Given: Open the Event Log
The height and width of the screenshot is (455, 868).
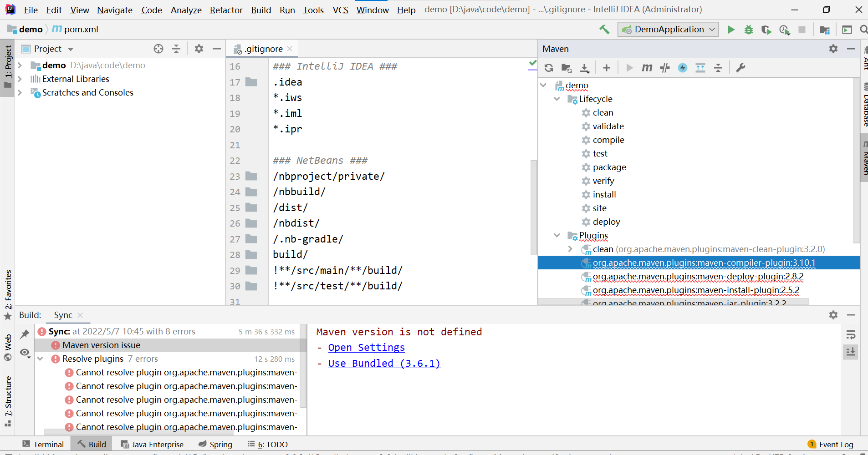Looking at the screenshot, I should (x=830, y=445).
